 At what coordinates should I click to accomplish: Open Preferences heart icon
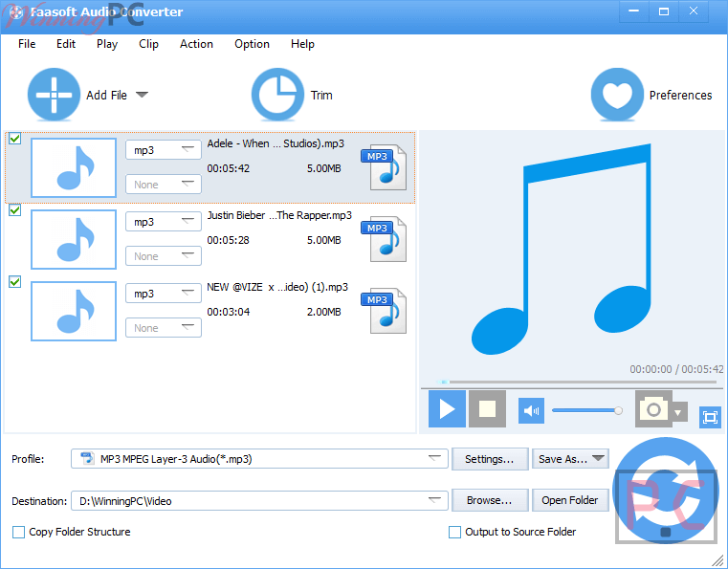pos(617,95)
